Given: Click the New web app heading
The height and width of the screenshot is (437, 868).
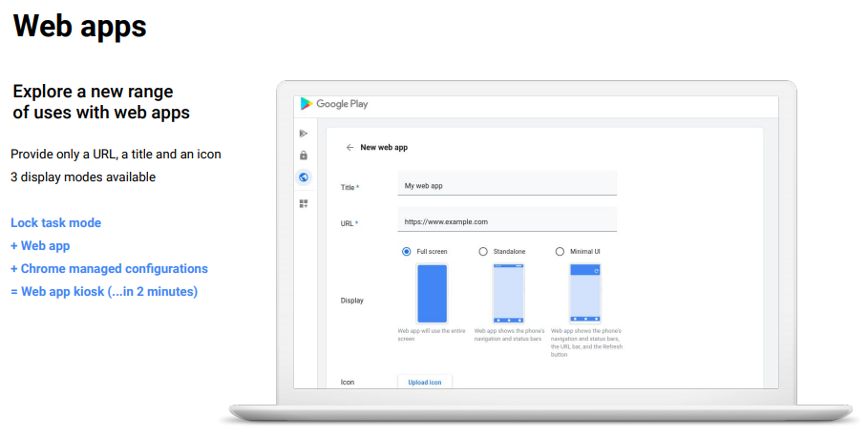Looking at the screenshot, I should 384,148.
